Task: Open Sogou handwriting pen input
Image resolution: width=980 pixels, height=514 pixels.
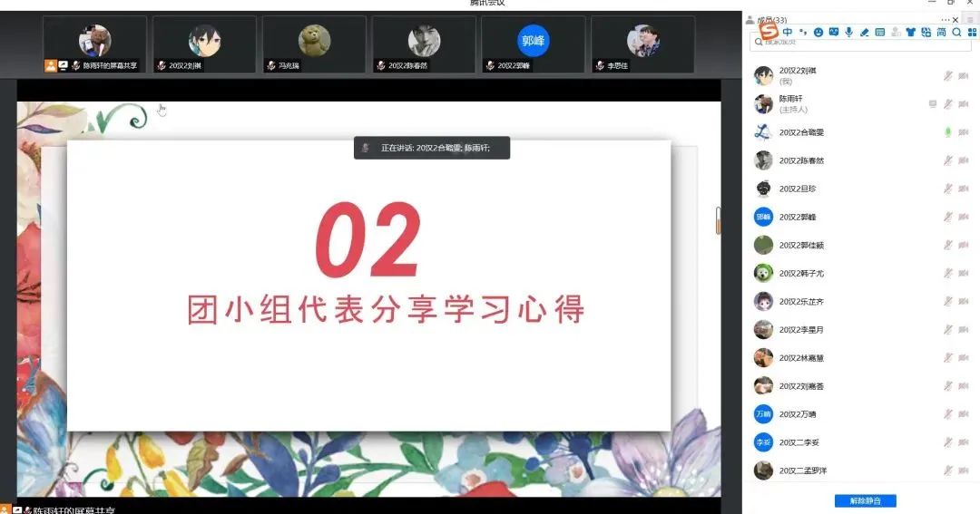Action: pos(865,32)
